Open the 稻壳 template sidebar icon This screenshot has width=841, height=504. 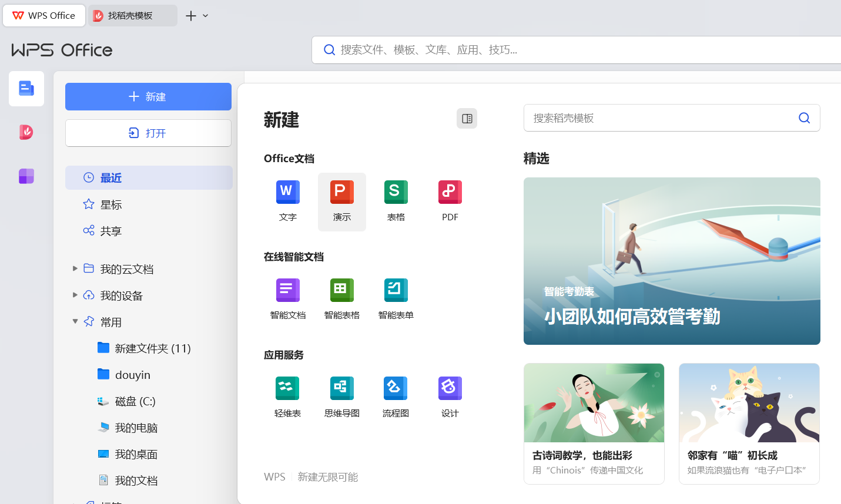click(x=26, y=132)
